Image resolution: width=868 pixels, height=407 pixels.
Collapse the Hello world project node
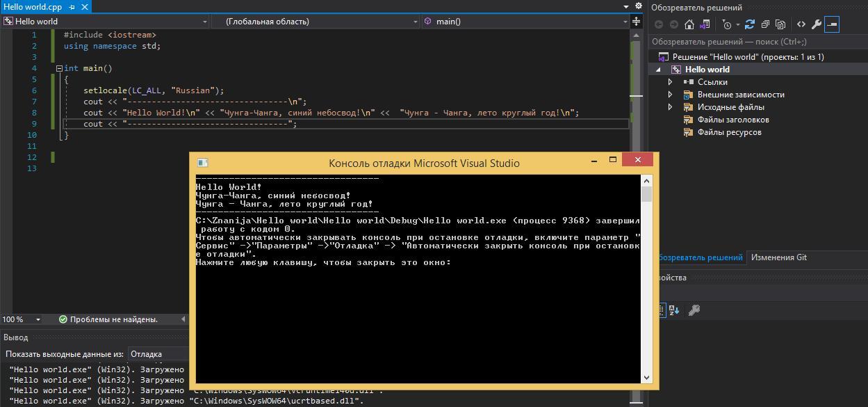[x=659, y=70]
